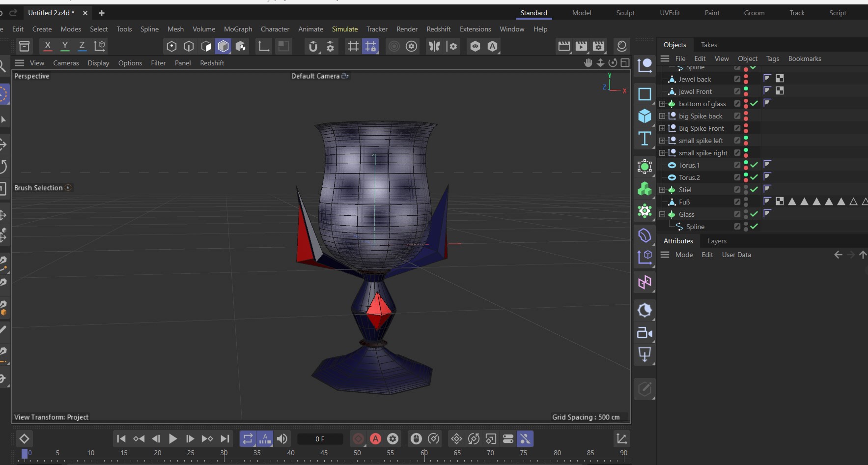The height and width of the screenshot is (465, 868).
Task: Select the Text spline tool icon
Action: [x=644, y=139]
